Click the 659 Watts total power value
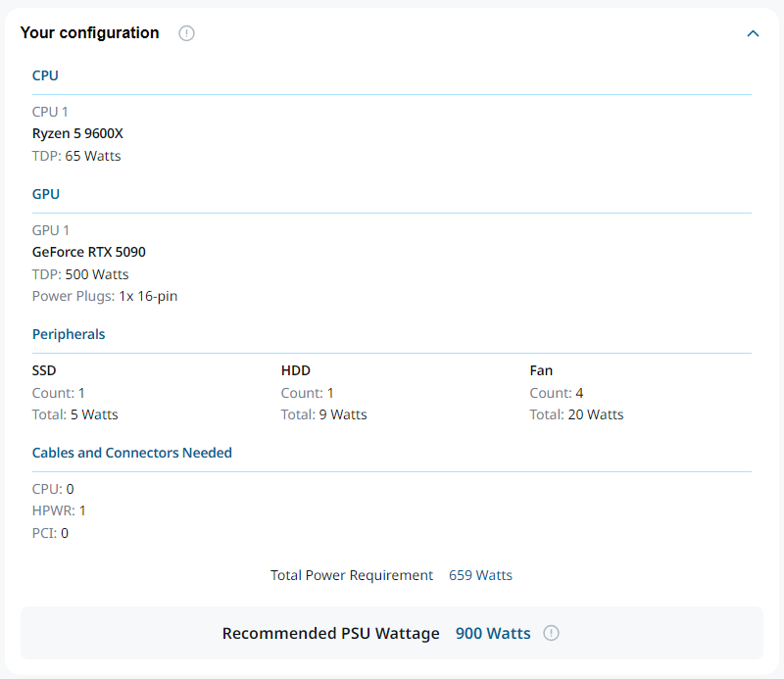 coord(480,575)
